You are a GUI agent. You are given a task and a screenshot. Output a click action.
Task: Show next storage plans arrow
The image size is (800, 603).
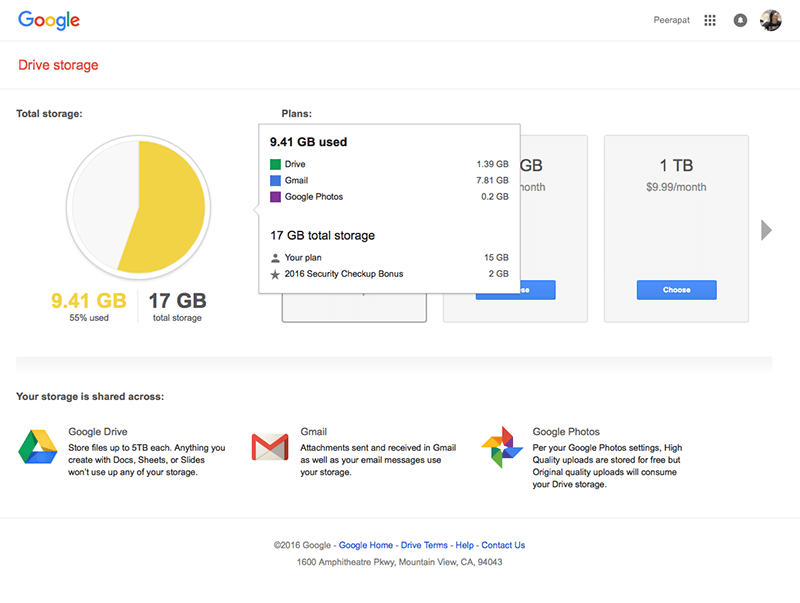(766, 230)
